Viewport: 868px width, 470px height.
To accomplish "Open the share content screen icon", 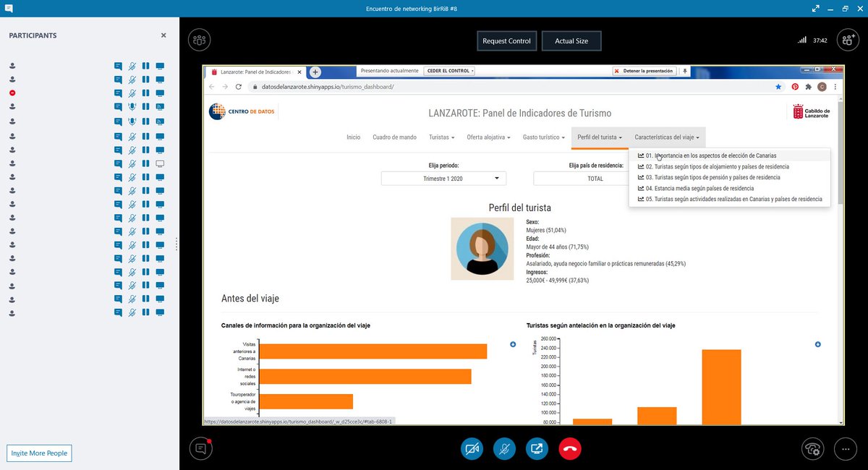I will click(537, 448).
